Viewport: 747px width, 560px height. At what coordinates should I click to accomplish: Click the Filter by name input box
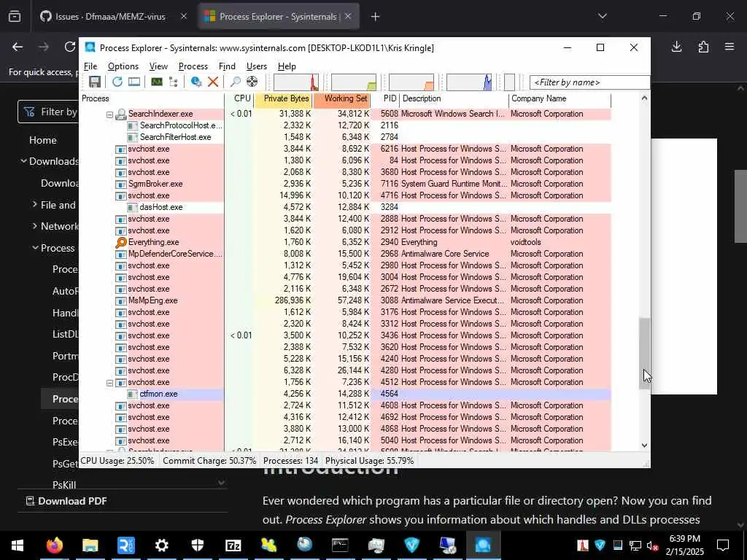click(589, 82)
